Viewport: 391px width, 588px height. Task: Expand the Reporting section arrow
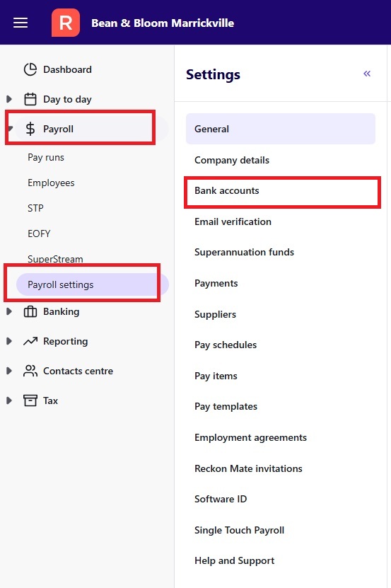pos(9,341)
